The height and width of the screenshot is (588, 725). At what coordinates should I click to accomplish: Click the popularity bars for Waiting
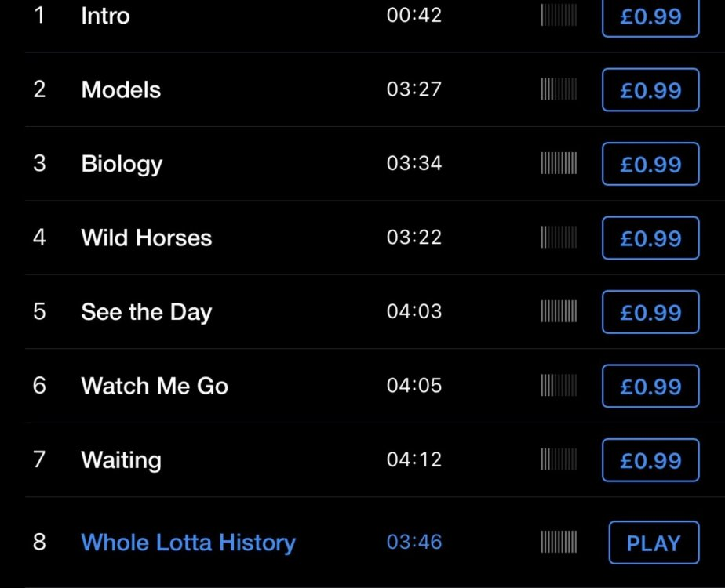click(x=559, y=459)
